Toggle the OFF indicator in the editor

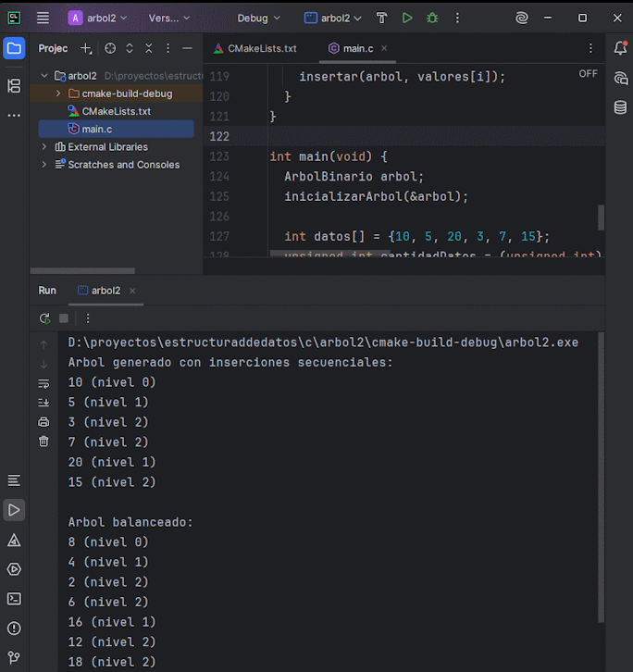click(589, 74)
